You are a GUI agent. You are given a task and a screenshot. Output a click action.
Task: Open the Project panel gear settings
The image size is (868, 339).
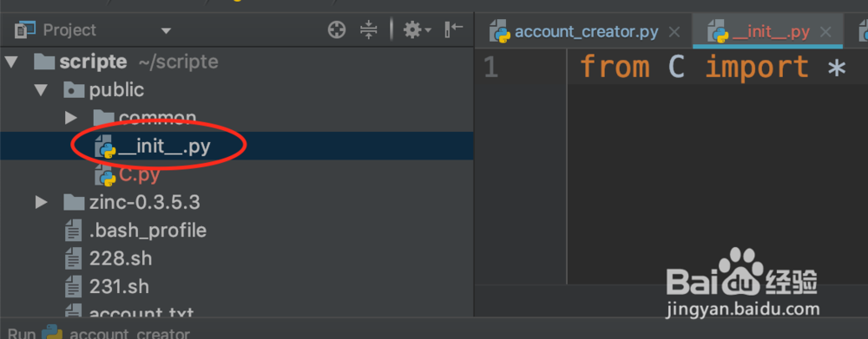coord(417,29)
